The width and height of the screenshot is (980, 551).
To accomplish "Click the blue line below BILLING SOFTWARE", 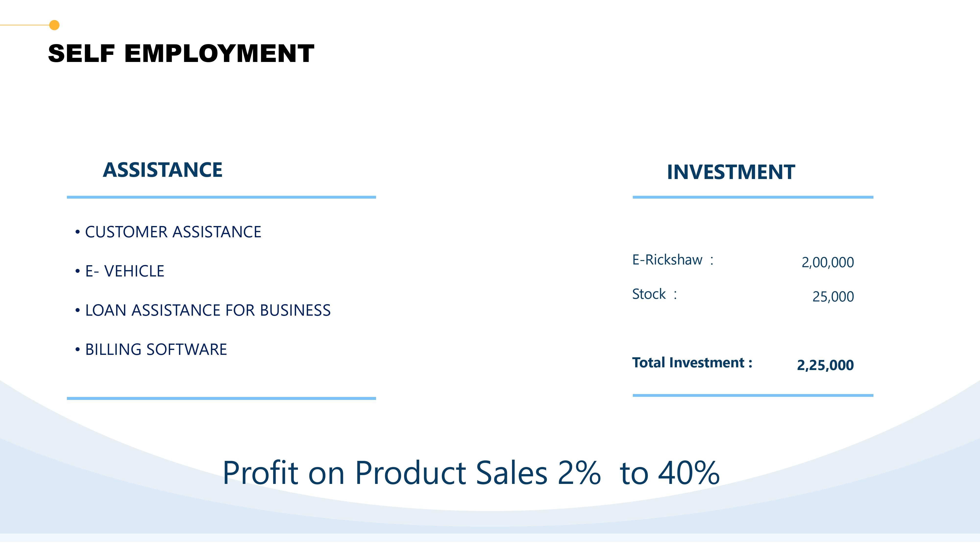I will coord(221,398).
